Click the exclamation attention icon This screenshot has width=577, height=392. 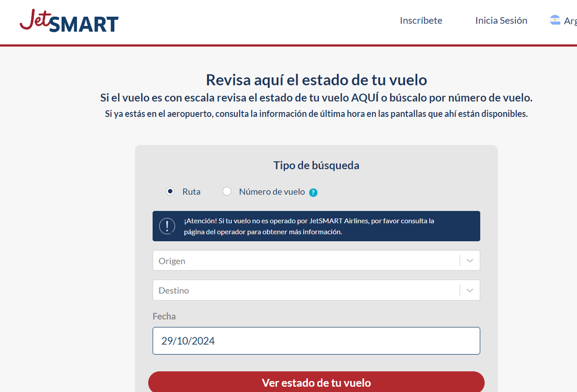click(x=167, y=226)
